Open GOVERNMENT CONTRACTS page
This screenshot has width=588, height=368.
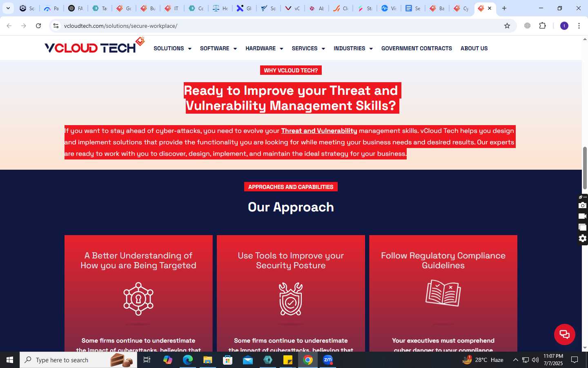pos(416,48)
